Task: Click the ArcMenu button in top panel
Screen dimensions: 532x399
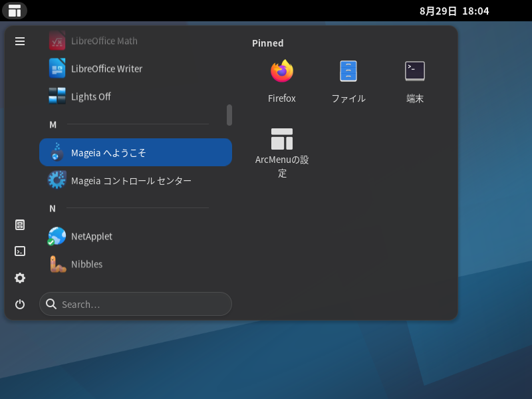Action: (x=15, y=11)
